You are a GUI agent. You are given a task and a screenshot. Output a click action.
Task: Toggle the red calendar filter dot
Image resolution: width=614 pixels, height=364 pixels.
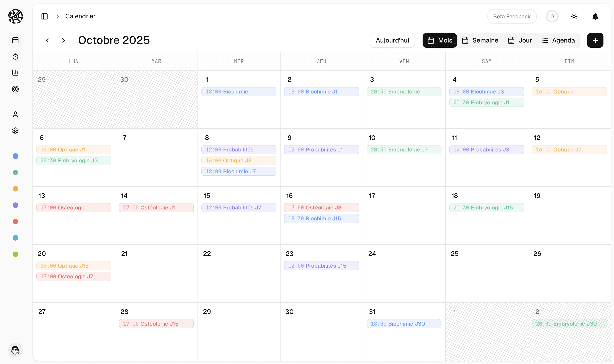pyautogui.click(x=15, y=221)
